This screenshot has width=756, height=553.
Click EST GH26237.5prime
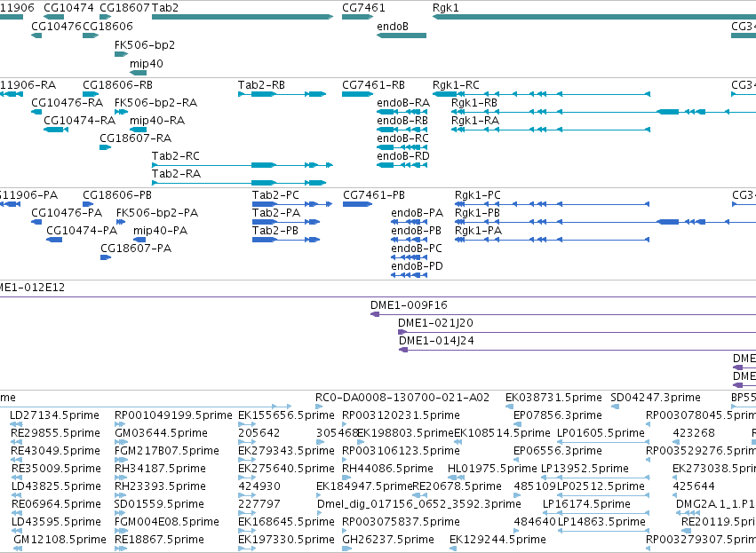click(346, 549)
